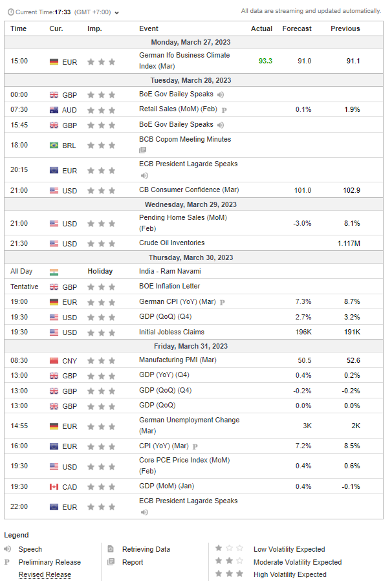392x586 pixels.
Task: Click preliminary P icon beside Retail Sales (MoM)
Action: (x=224, y=110)
